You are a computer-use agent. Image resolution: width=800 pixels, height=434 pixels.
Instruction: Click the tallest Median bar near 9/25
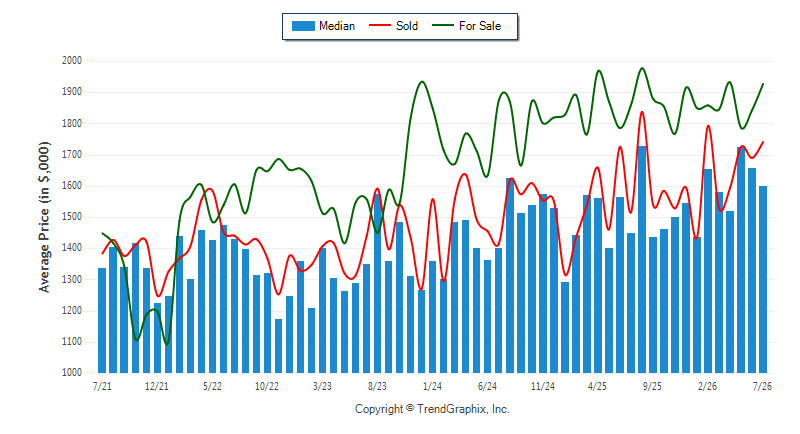[642, 260]
